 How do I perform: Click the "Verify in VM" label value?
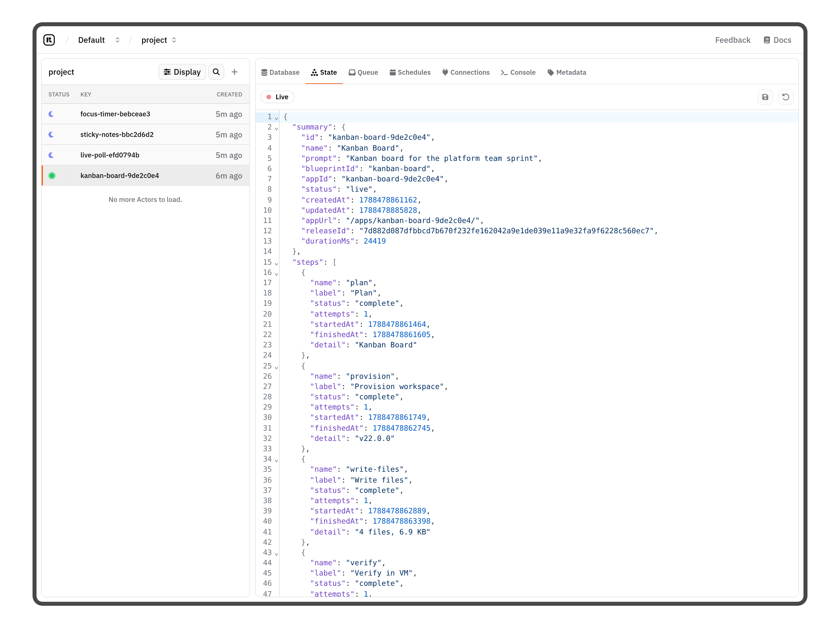381,573
